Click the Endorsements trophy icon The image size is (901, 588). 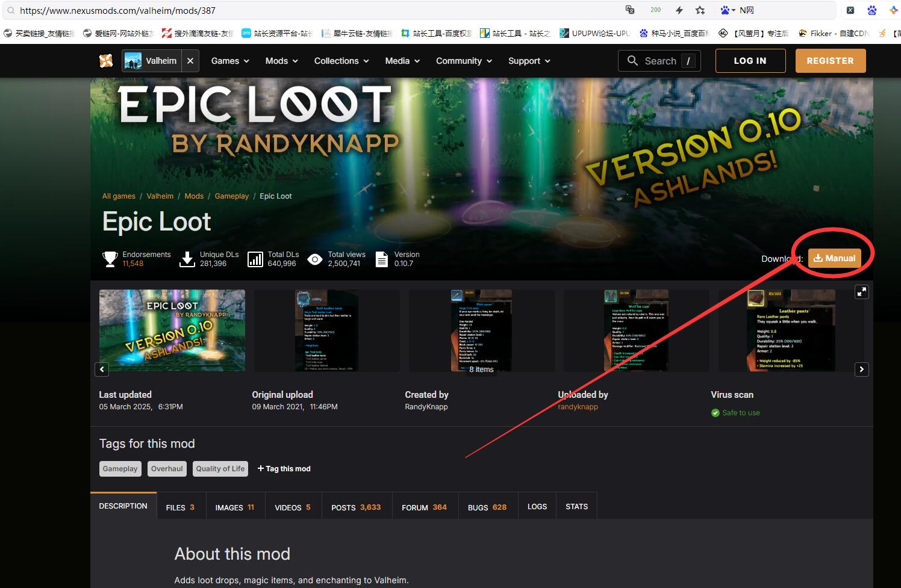pyautogui.click(x=110, y=259)
